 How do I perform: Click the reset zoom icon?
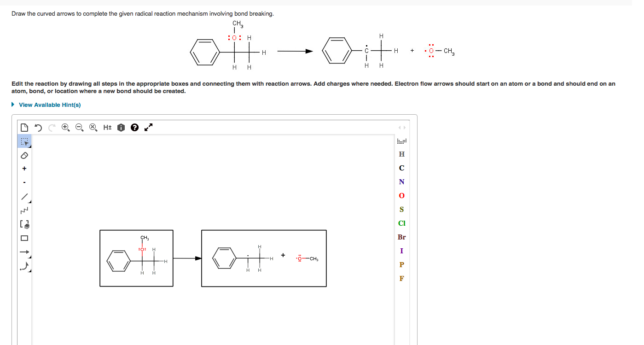tap(93, 127)
